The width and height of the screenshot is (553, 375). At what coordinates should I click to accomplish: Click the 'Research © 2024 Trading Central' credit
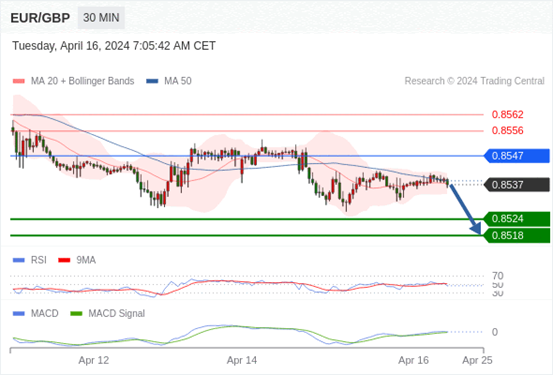[475, 81]
